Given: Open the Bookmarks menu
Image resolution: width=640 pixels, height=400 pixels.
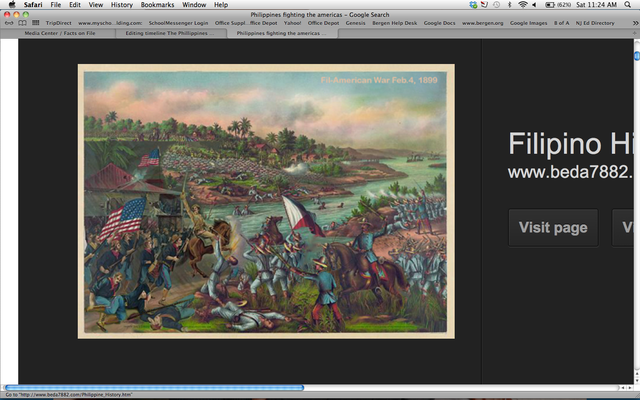Looking at the screenshot, I should 157,5.
